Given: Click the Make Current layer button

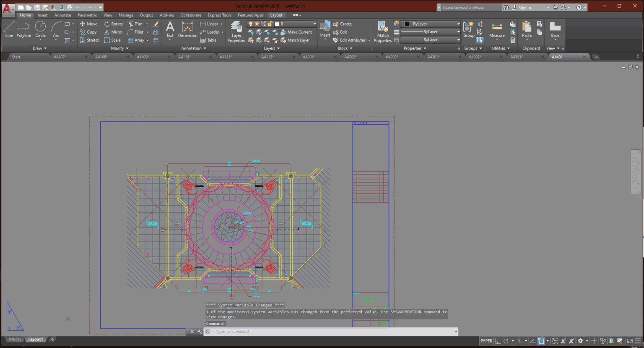Looking at the screenshot, I should click(297, 32).
